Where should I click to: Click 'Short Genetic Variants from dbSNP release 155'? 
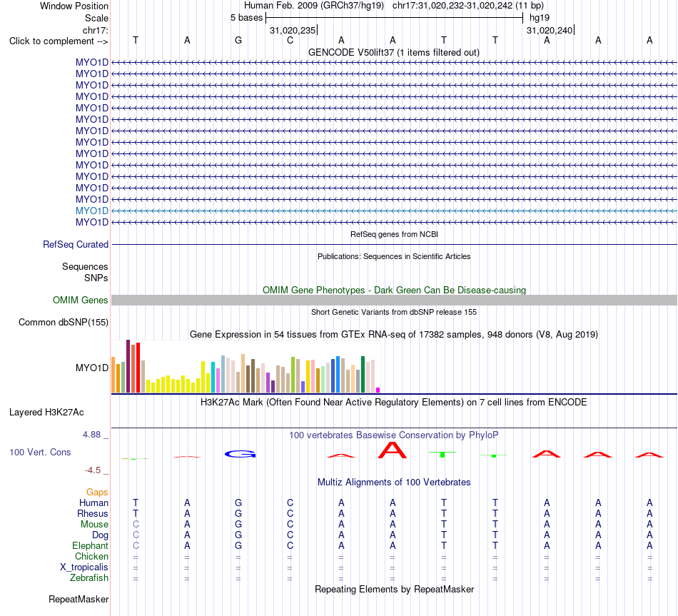point(394,312)
